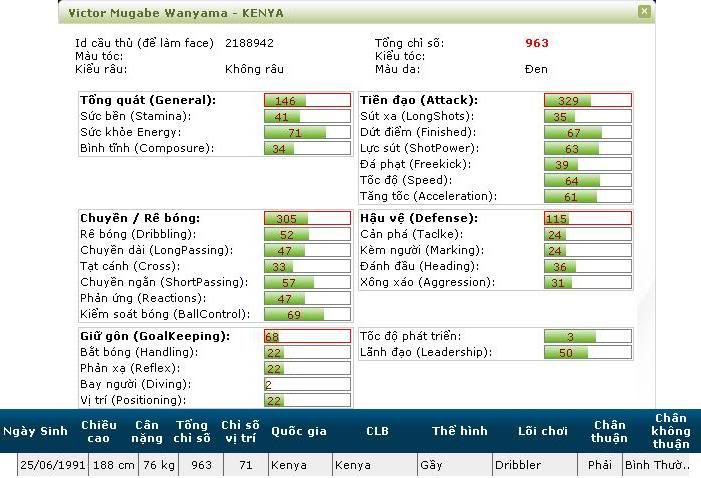Sort by 'CLB' column header
This screenshot has height=478, width=701.
(x=377, y=431)
